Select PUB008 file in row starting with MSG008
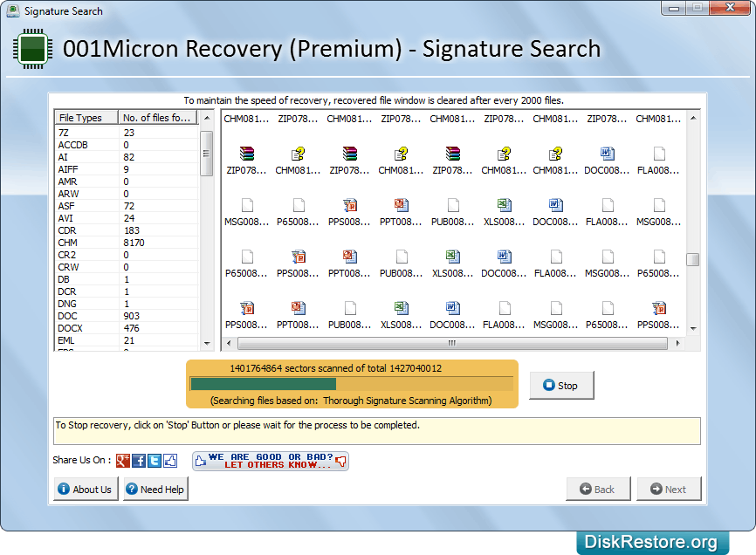 453,212
